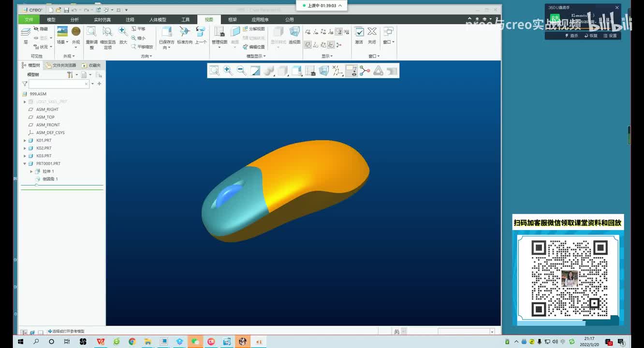Open model tree settings tool icon
The image size is (644, 348).
(x=70, y=75)
